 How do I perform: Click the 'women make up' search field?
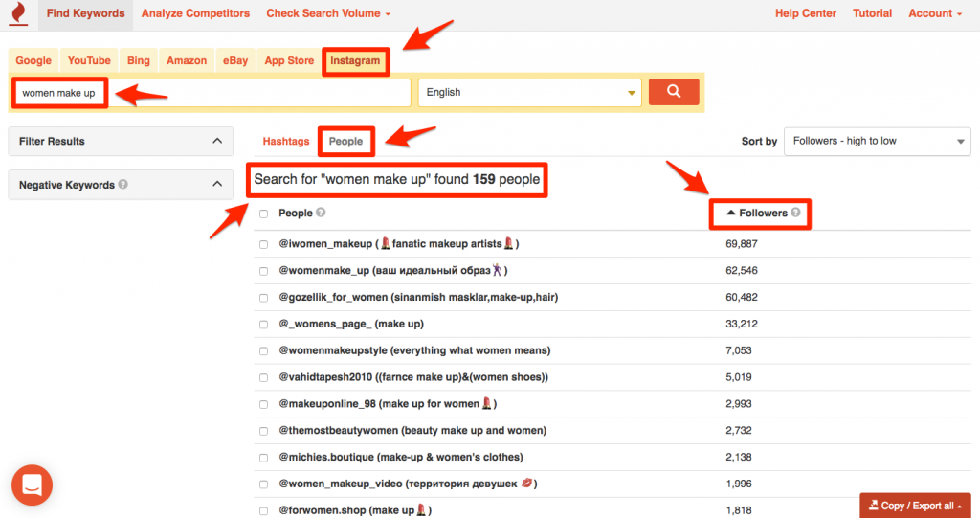point(212,93)
